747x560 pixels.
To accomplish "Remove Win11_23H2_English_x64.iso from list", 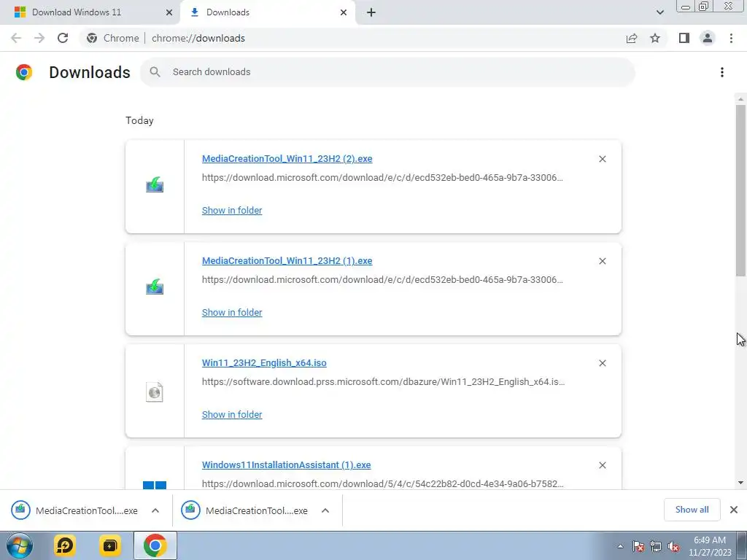I will 602,363.
